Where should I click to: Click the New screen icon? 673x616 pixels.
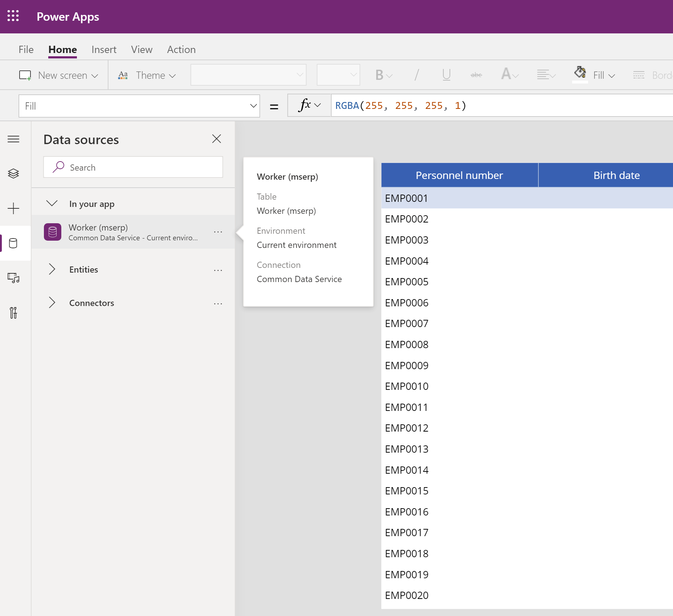(x=25, y=76)
